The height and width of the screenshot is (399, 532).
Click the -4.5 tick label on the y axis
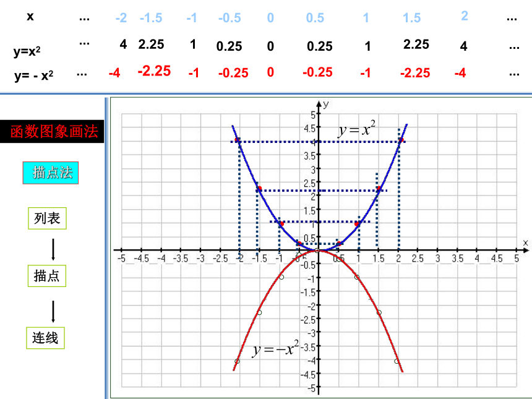307,375
